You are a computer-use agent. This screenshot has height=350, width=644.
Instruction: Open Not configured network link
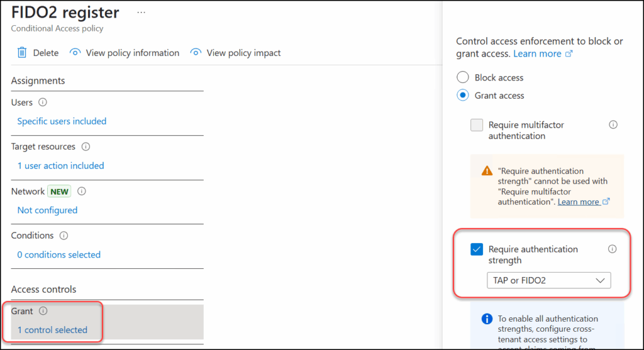(x=47, y=210)
